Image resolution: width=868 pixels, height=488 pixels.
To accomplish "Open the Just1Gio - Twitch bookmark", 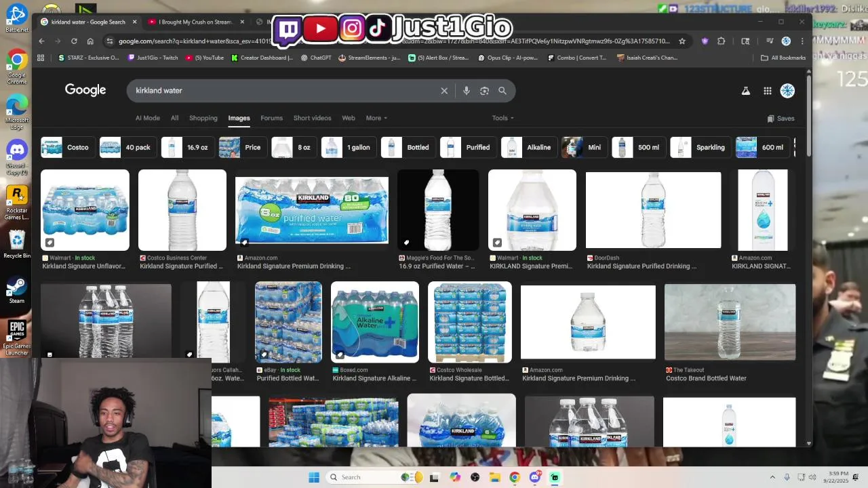I will click(x=153, y=58).
